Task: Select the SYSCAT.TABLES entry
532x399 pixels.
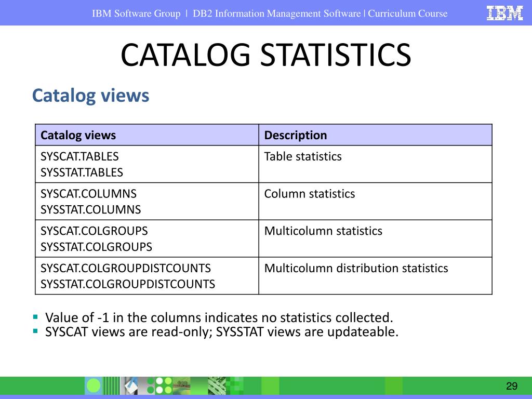Action: pos(79,156)
